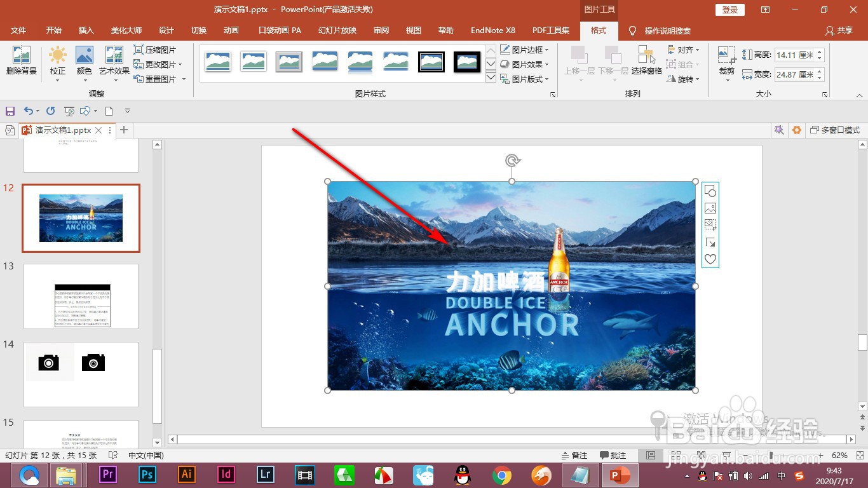Viewport: 868px width, 488px height.
Task: Click the Undo arrow icon
Action: tap(28, 111)
